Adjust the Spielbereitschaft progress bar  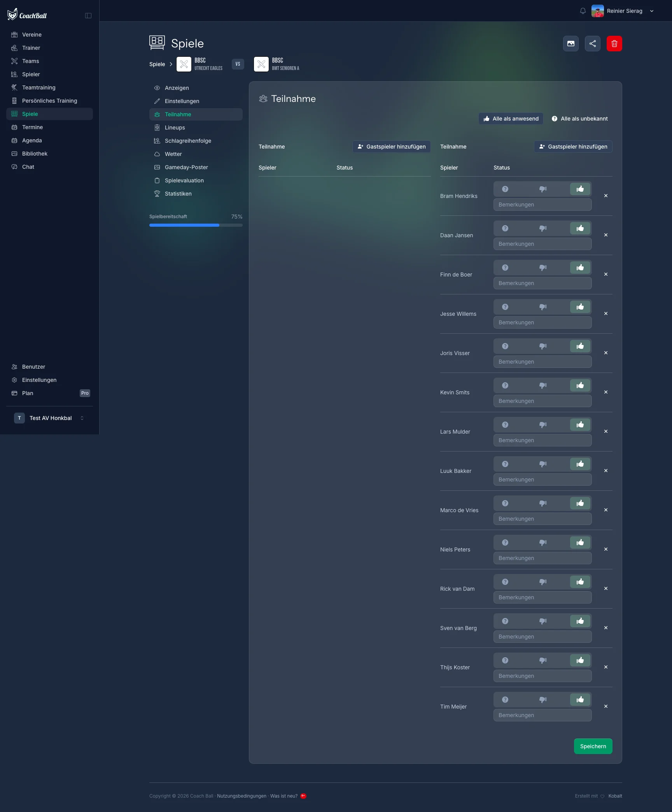click(x=196, y=225)
